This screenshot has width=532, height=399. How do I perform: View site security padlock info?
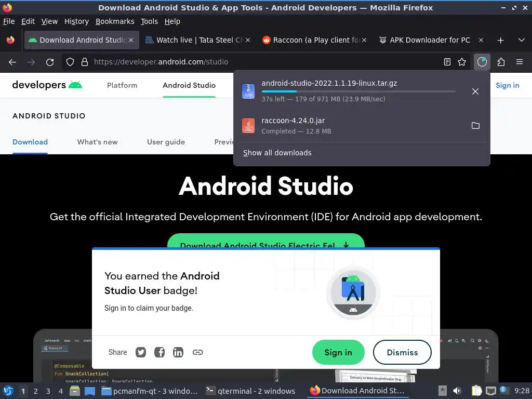[85, 62]
